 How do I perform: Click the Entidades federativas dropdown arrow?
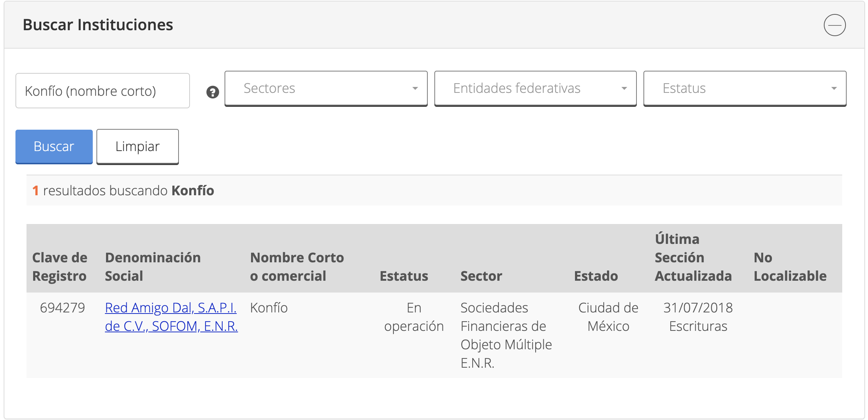tap(624, 88)
